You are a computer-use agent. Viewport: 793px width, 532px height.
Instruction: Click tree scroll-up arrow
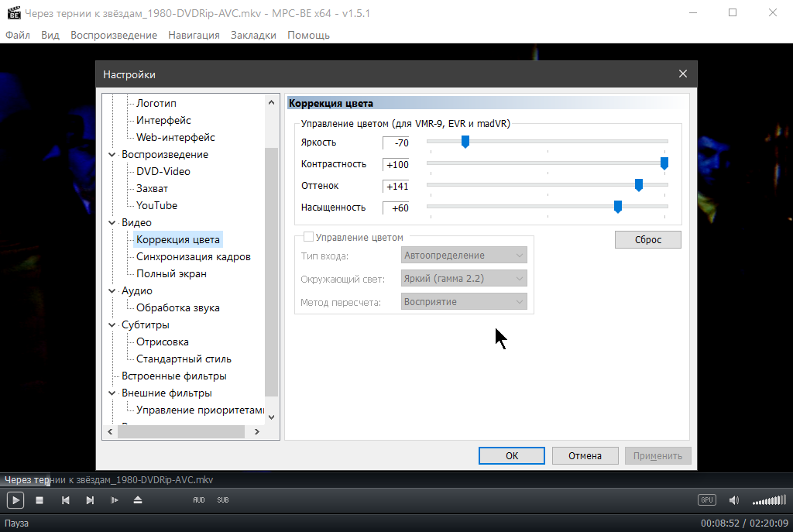(272, 102)
